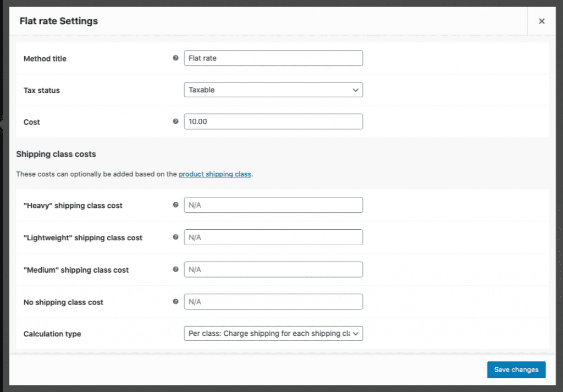Click the Calculation type label
Image resolution: width=563 pixels, height=392 pixels.
(x=52, y=334)
